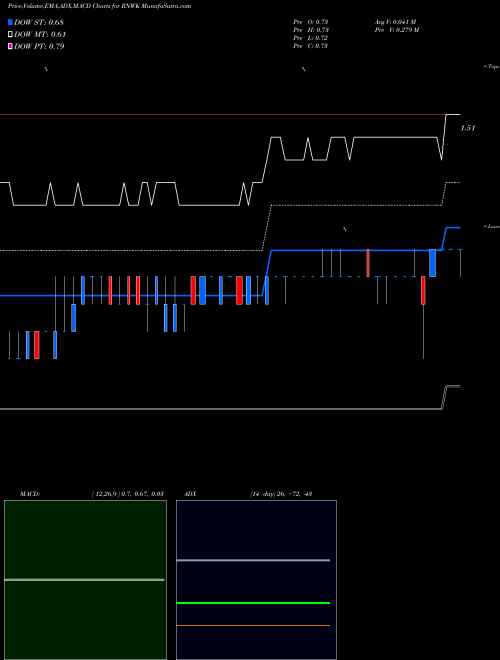Click the 'Avg V: 0.041 M' volume text
Screen dimensions: 500x660
pyautogui.click(x=396, y=22)
